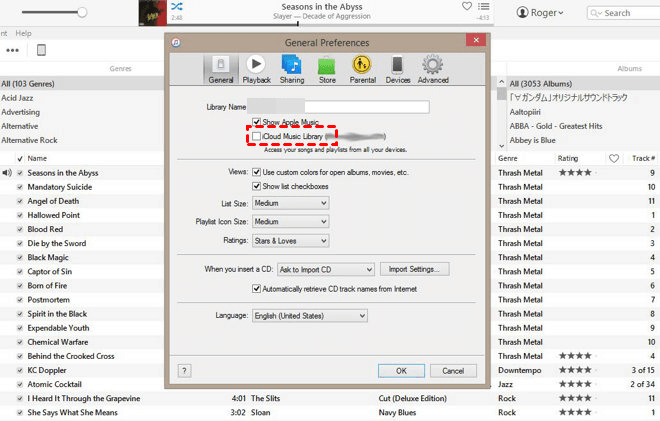Click the Library Name text field

click(338, 107)
